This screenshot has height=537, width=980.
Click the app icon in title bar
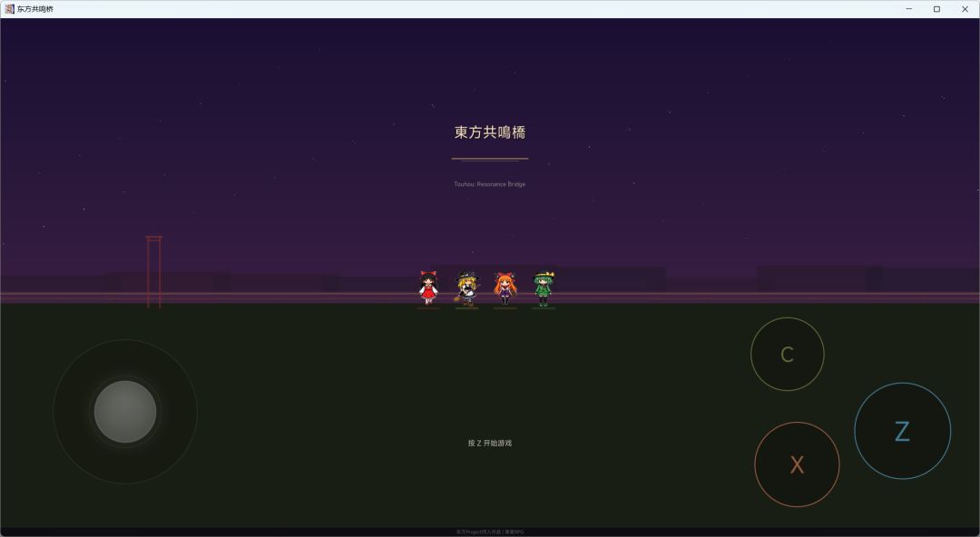click(9, 9)
